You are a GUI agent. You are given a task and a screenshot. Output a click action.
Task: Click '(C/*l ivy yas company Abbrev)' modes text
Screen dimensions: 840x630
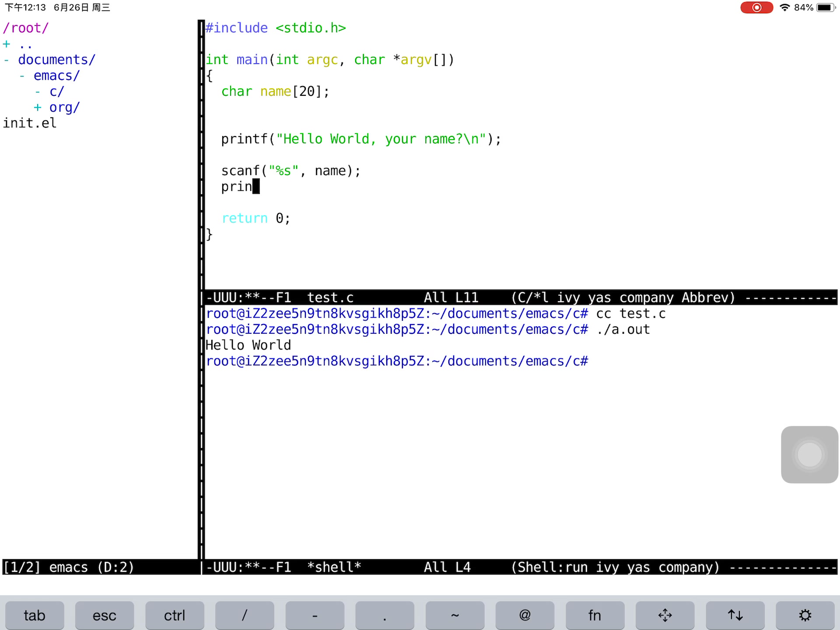623,297
